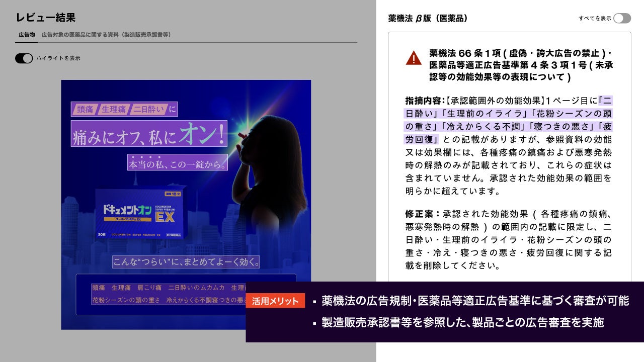Click the 本当の私、この一錠から。 highlighted text
The width and height of the screenshot is (644, 362).
178,162
